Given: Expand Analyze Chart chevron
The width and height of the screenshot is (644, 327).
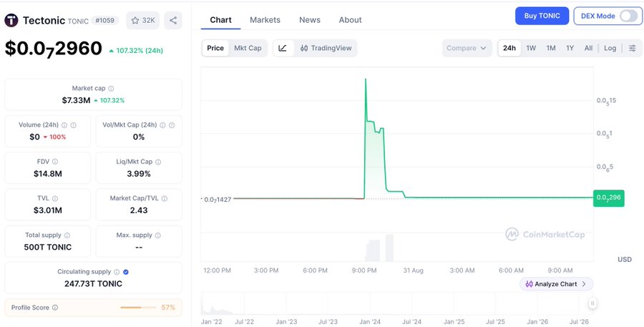Looking at the screenshot, I should 584,284.
